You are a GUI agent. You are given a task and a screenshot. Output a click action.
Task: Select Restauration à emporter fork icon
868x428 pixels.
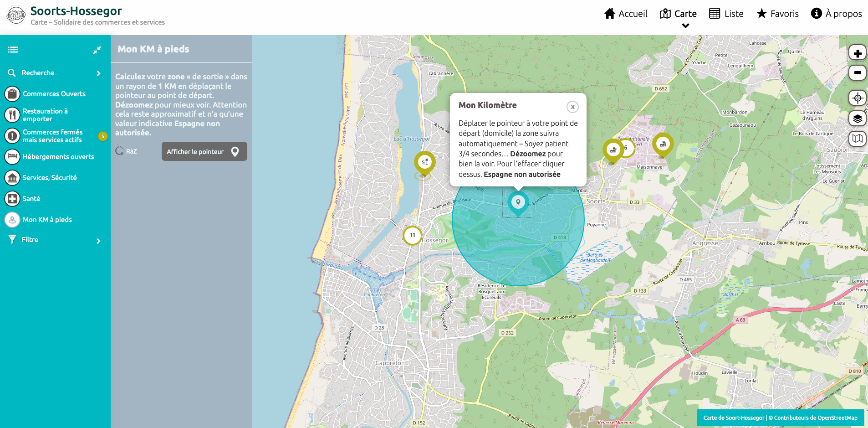(x=12, y=115)
